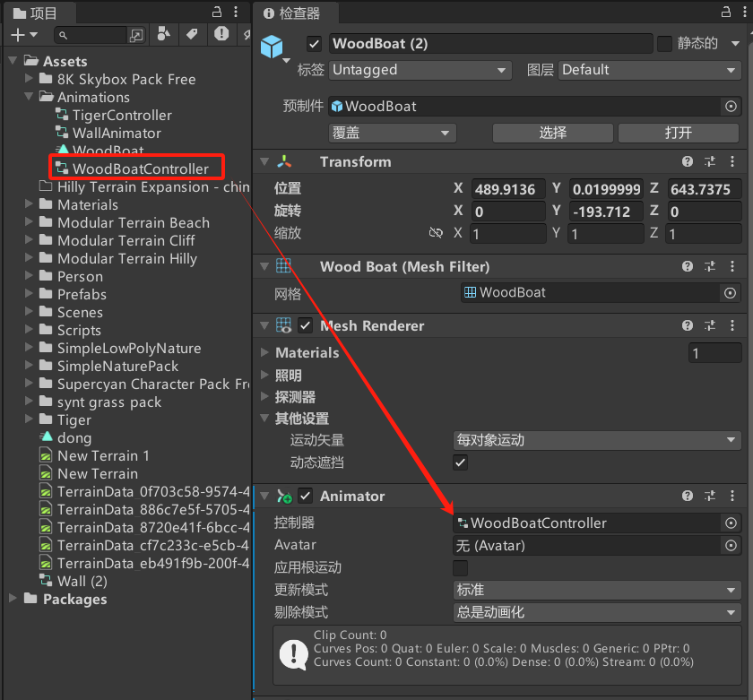Expand the Packages folder

(x=13, y=599)
